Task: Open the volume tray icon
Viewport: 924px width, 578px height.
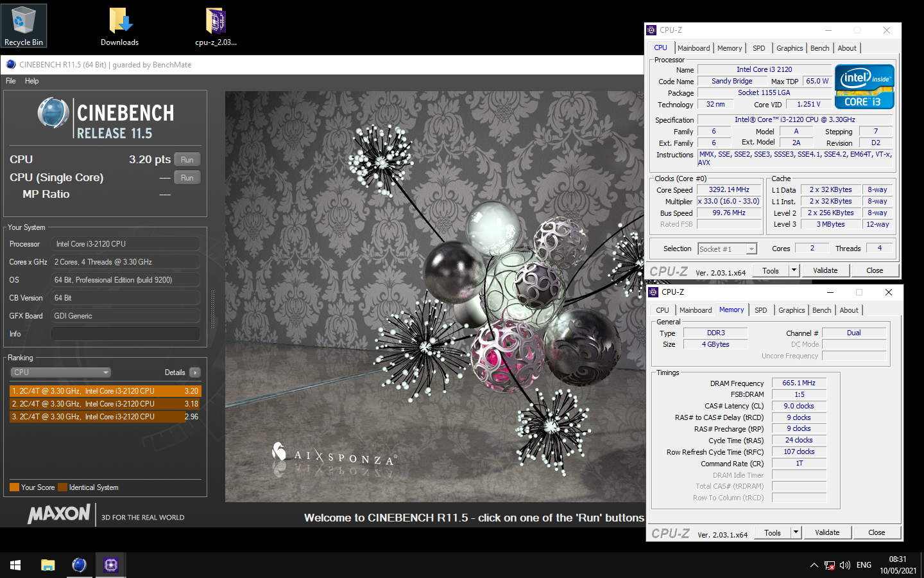Action: click(845, 565)
